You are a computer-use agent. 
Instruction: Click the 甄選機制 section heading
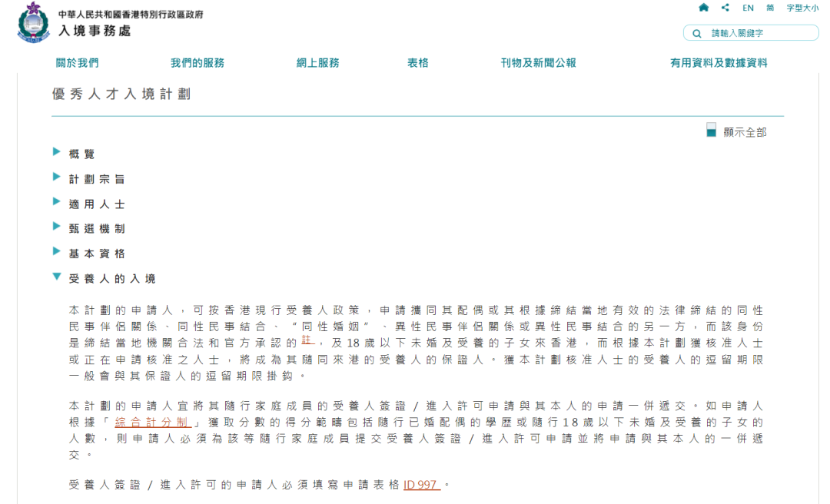tap(97, 229)
